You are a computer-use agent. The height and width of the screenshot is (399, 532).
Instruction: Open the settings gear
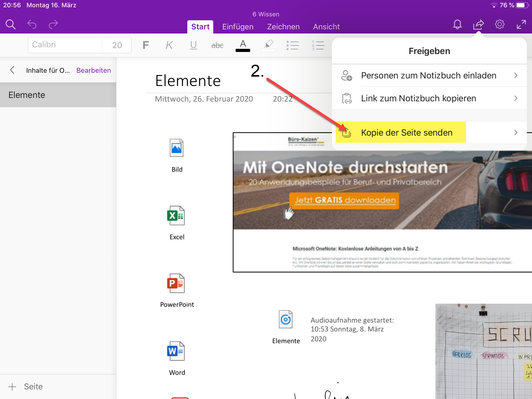click(x=500, y=25)
